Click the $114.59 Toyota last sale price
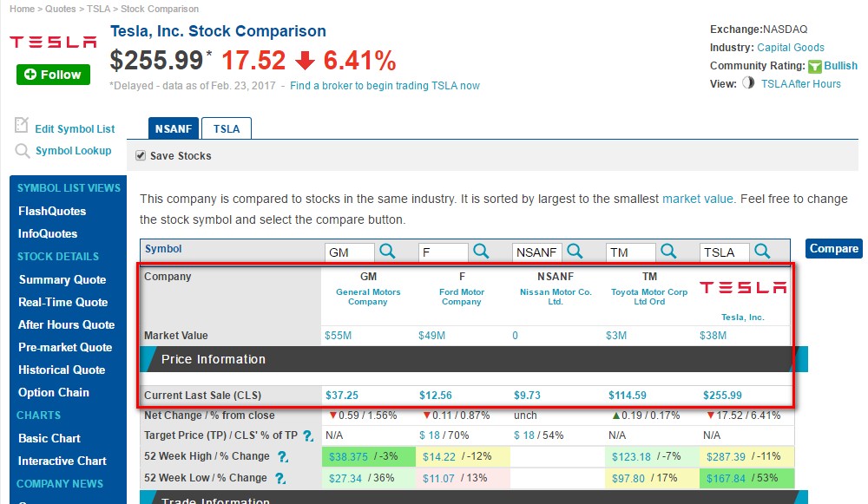The width and height of the screenshot is (868, 504). point(628,396)
